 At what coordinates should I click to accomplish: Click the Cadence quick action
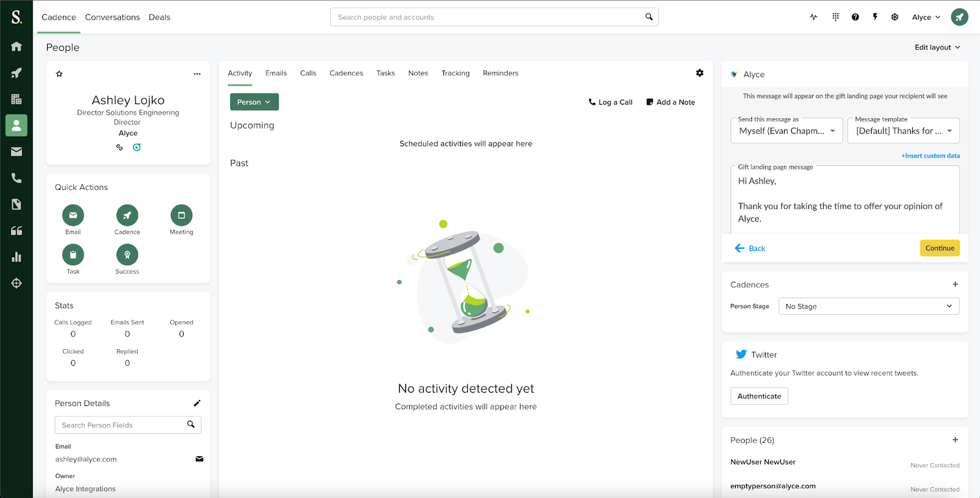pos(127,215)
